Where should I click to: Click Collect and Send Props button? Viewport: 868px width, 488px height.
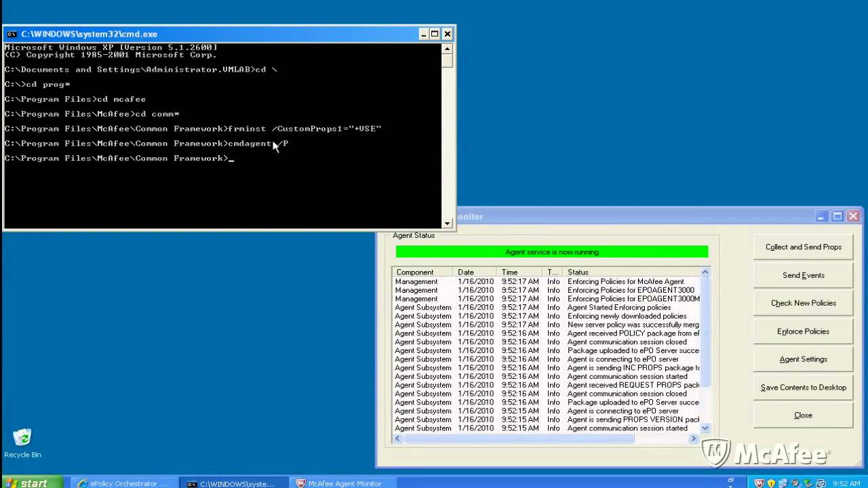pos(804,247)
